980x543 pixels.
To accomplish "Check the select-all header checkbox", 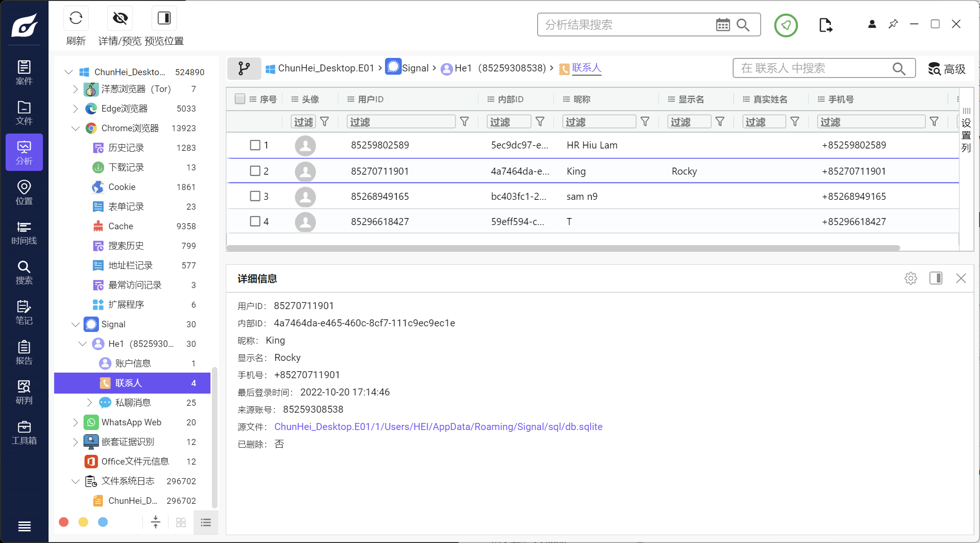I will coord(240,99).
